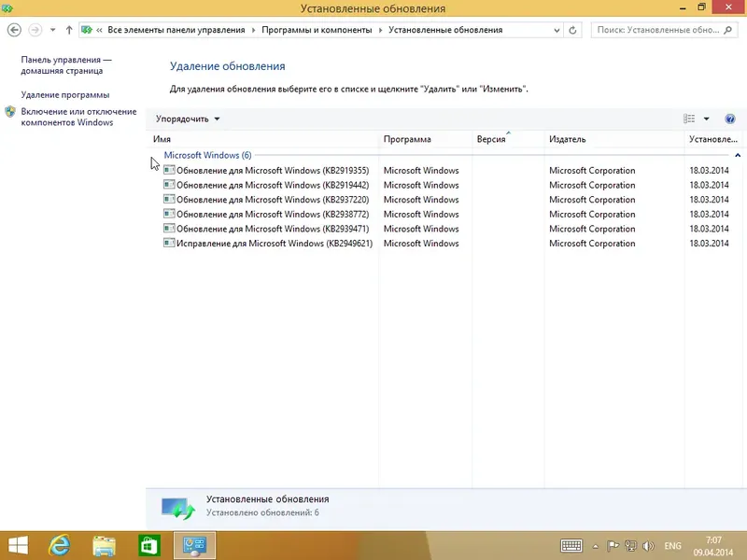Click 'Microsoft Windows' program cell of KB2937220
The width and height of the screenshot is (747, 560).
coord(421,200)
